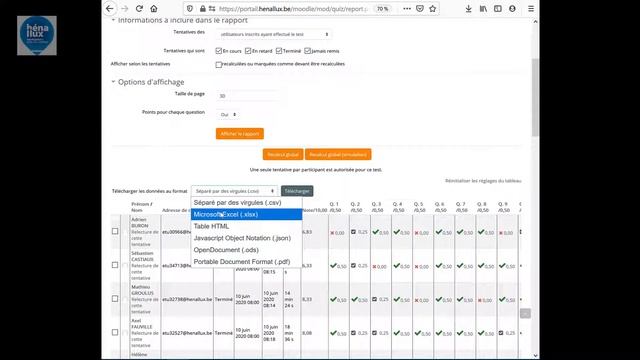Toggle the 'En retard' checkbox
The height and width of the screenshot is (360, 640).
click(x=248, y=51)
